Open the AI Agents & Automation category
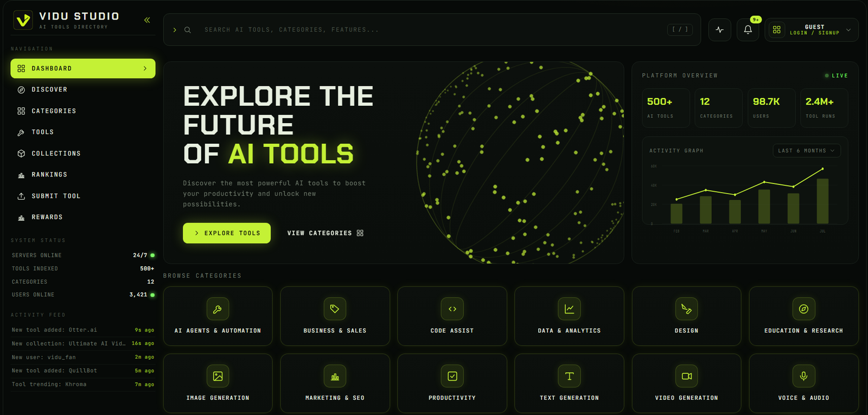Screen dimensions: 868x415 [x=218, y=316]
